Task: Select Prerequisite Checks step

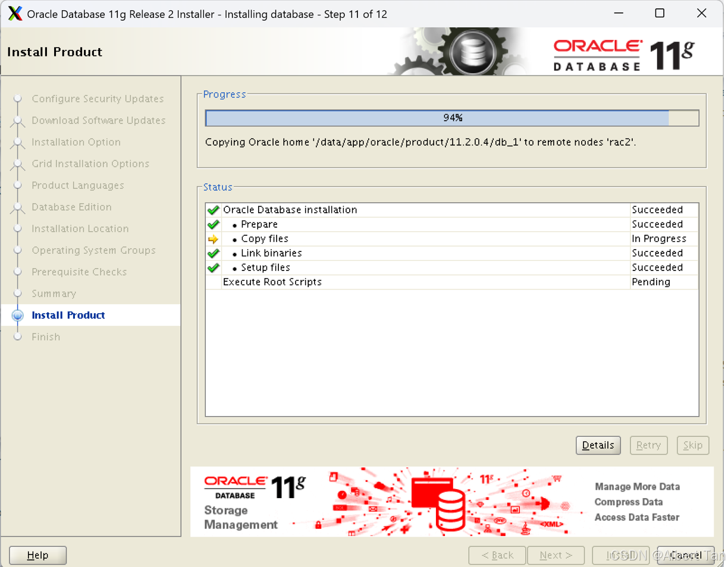Action: (79, 272)
